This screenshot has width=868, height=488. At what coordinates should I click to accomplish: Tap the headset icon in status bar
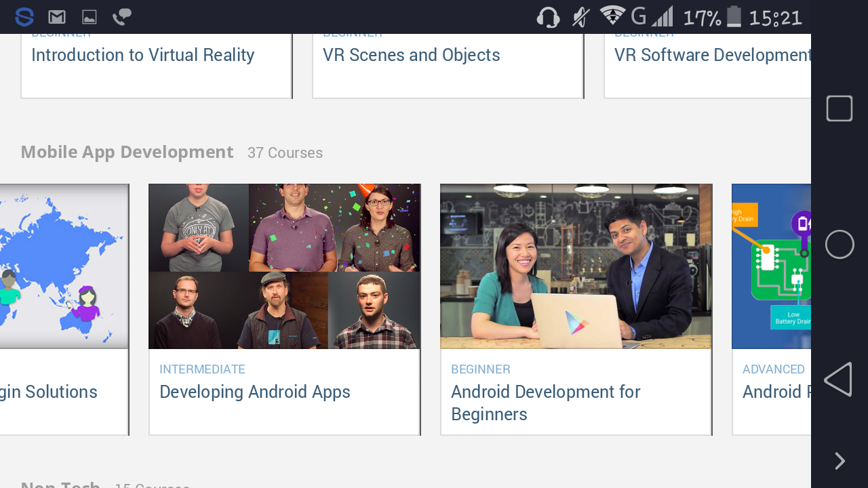click(548, 17)
